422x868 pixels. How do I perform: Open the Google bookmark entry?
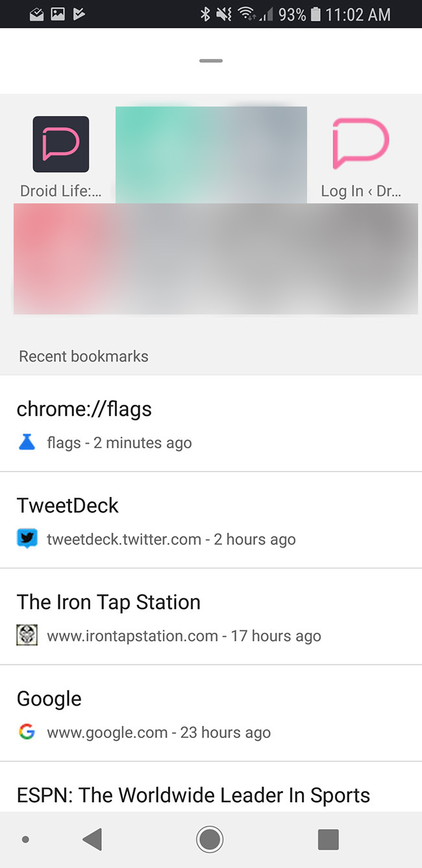coord(49,699)
